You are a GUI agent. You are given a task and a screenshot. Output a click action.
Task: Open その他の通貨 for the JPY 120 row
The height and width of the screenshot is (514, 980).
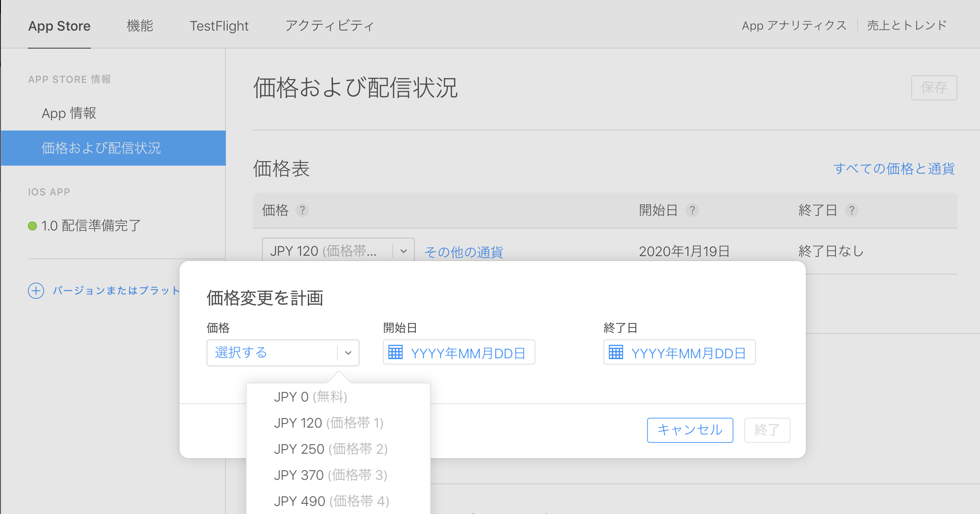[x=463, y=252]
